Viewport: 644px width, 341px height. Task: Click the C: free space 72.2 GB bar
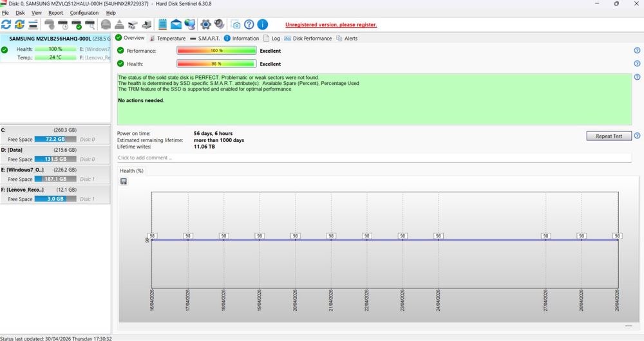pyautogui.click(x=55, y=139)
